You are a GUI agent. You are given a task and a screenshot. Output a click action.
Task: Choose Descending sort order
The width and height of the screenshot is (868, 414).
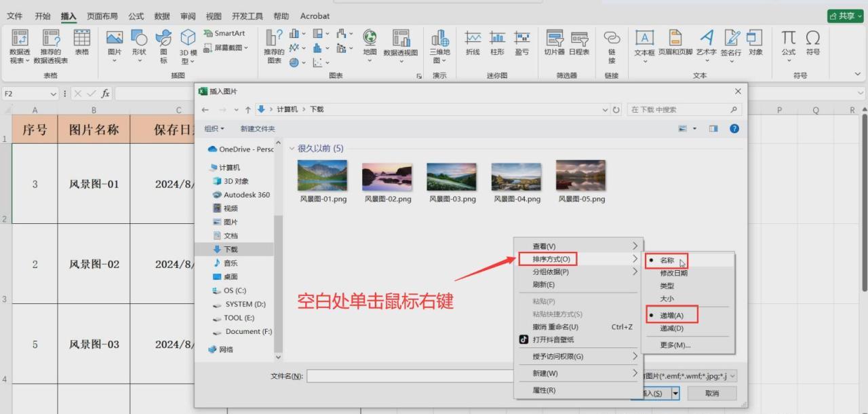pos(671,328)
